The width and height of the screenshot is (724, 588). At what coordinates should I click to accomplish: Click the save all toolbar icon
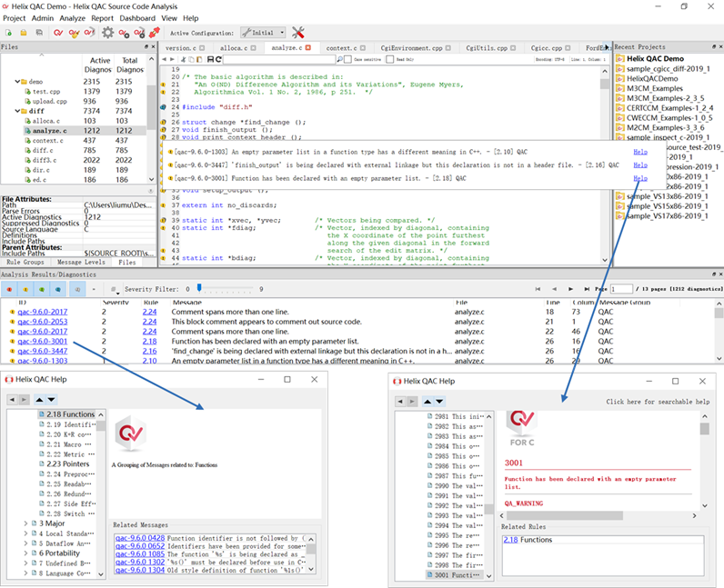[x=39, y=33]
